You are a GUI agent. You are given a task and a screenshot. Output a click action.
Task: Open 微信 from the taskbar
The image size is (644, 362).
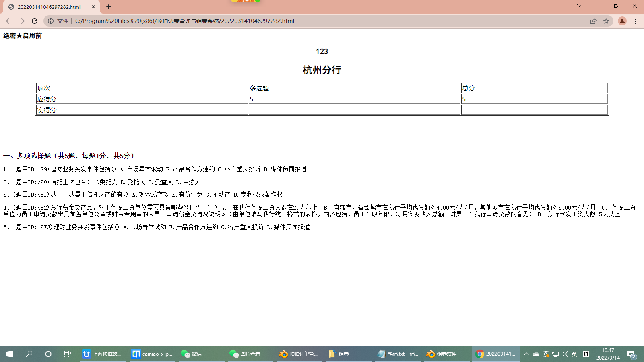[x=192, y=354]
